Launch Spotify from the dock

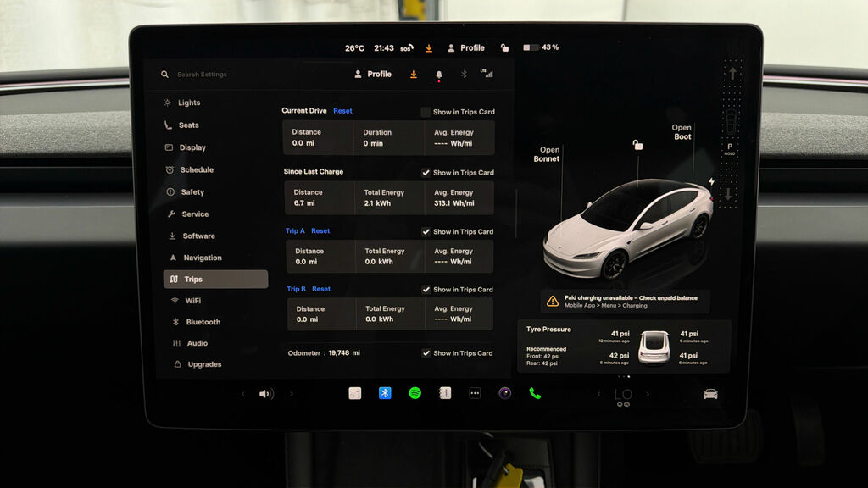pyautogui.click(x=415, y=393)
